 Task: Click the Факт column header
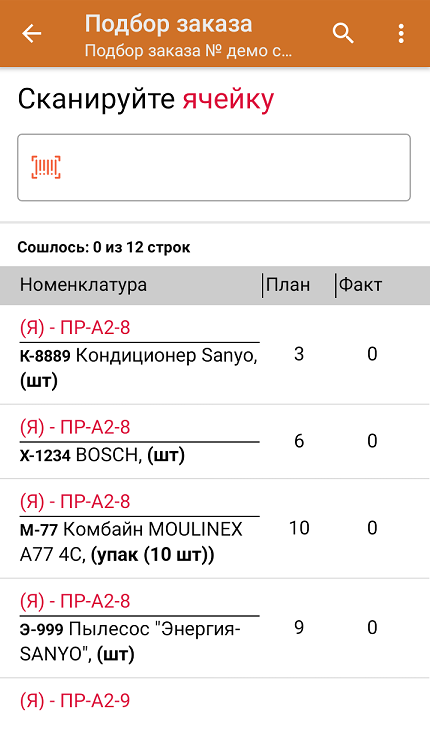pyautogui.click(x=361, y=285)
